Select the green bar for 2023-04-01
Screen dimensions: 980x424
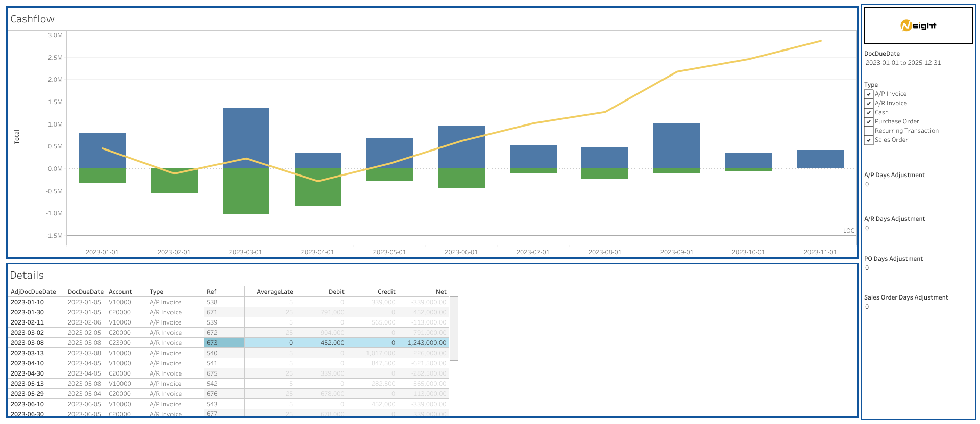point(317,187)
